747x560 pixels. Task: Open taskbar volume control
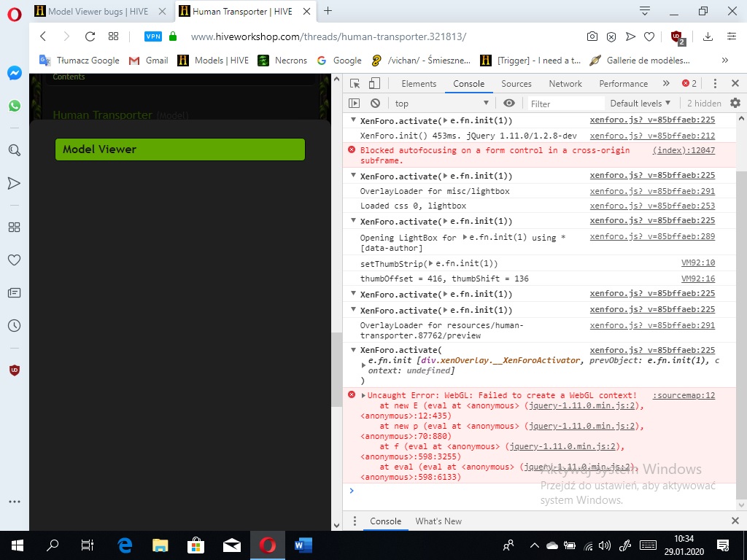coord(605,545)
